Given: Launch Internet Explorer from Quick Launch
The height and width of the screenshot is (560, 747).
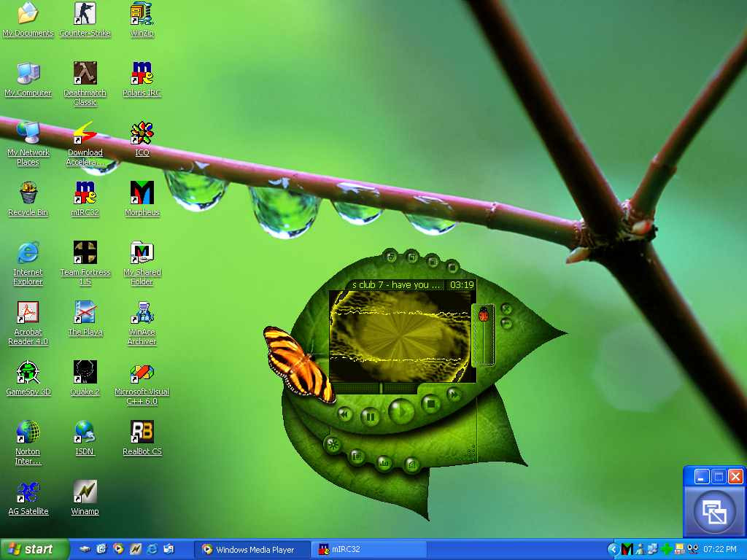Looking at the screenshot, I should point(152,549).
